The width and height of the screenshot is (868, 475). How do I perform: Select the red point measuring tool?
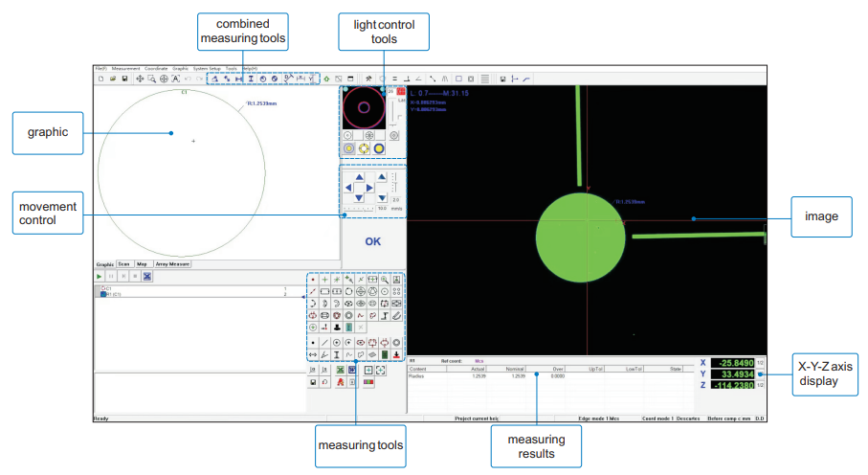point(313,280)
